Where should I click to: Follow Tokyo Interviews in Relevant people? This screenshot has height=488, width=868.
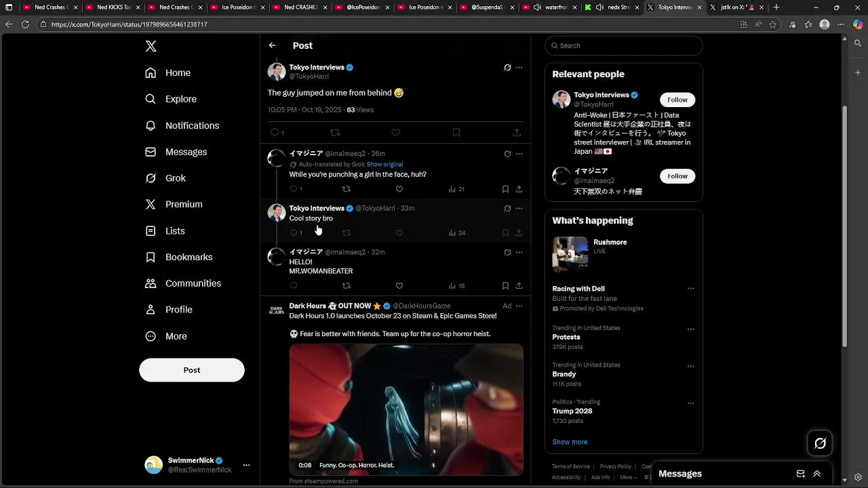(677, 100)
